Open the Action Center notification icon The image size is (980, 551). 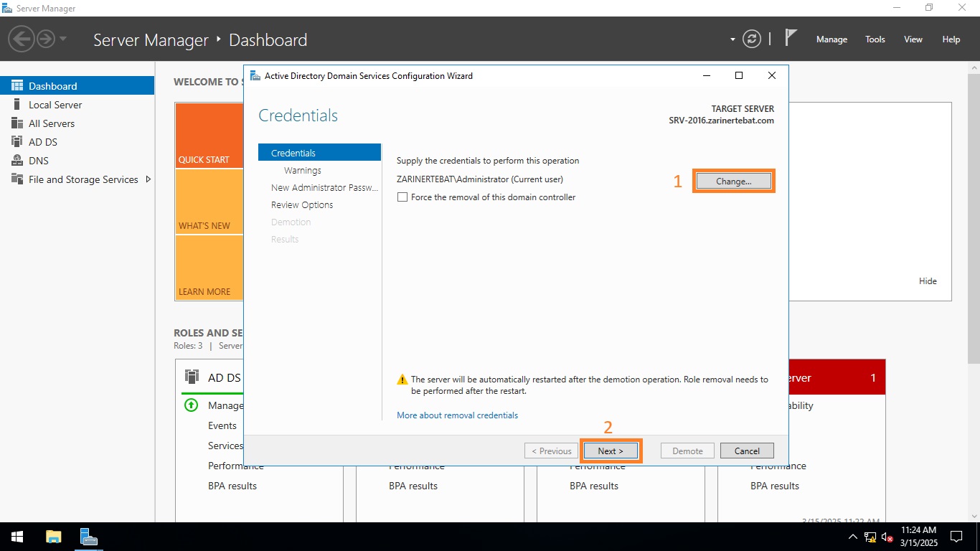point(956,537)
